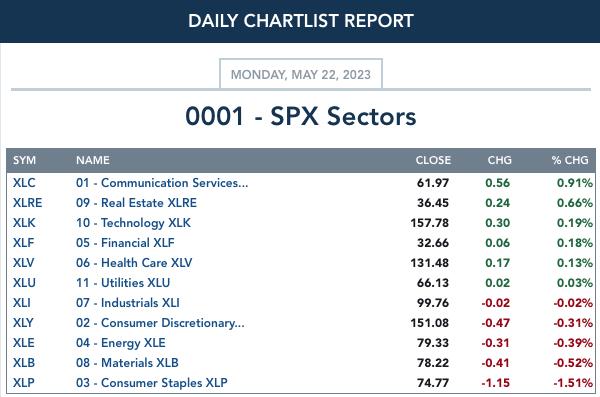Sort by % CHG column header
The image size is (600, 397).
[x=570, y=160]
